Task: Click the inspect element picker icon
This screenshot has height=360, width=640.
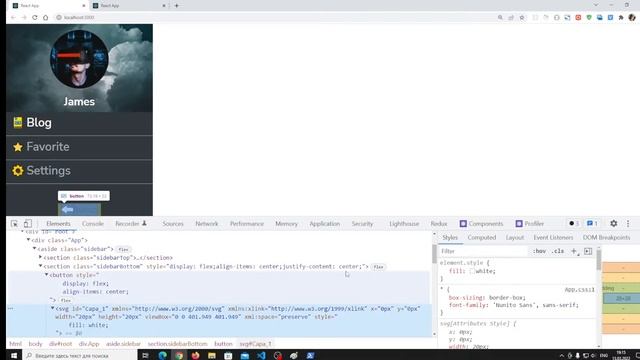Action: [14, 224]
